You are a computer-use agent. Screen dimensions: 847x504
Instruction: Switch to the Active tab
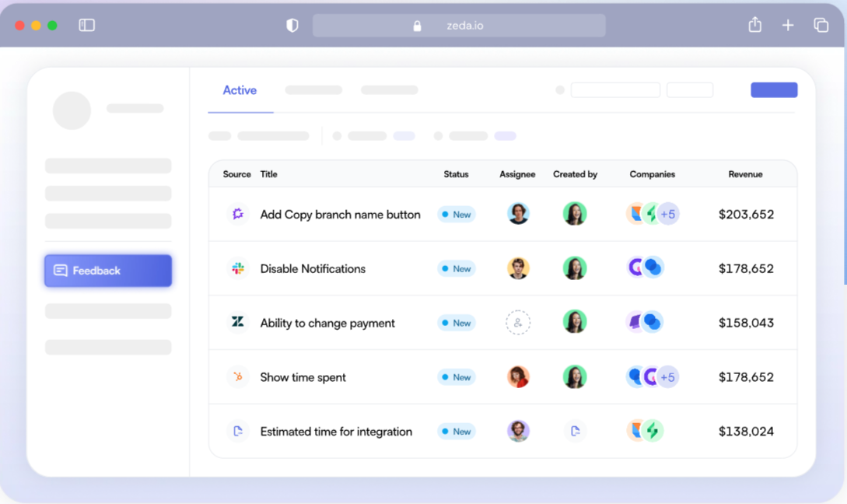[x=240, y=90]
